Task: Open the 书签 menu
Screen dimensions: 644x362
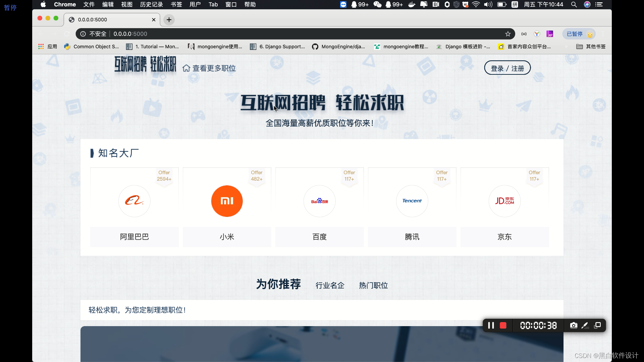Action: tap(176, 4)
